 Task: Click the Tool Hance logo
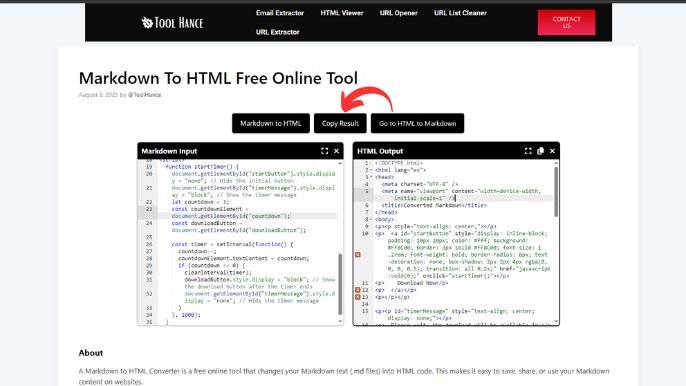[x=172, y=22]
